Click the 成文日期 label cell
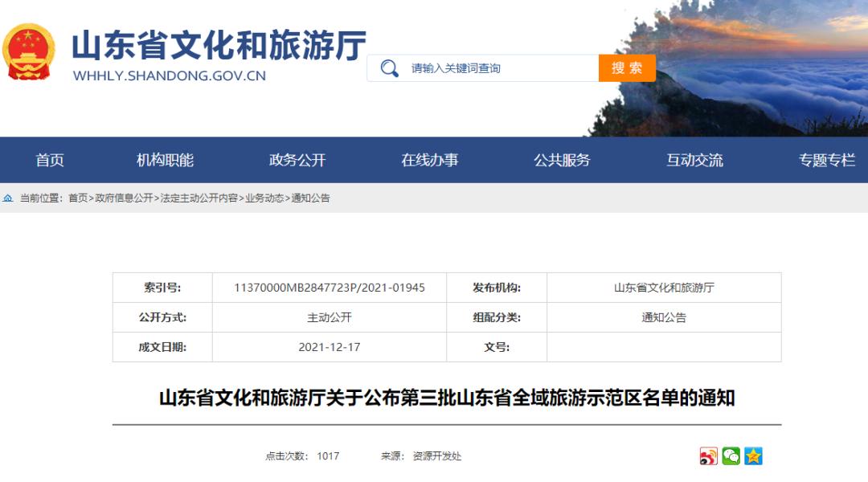This screenshot has height=482, width=868. click(x=162, y=347)
